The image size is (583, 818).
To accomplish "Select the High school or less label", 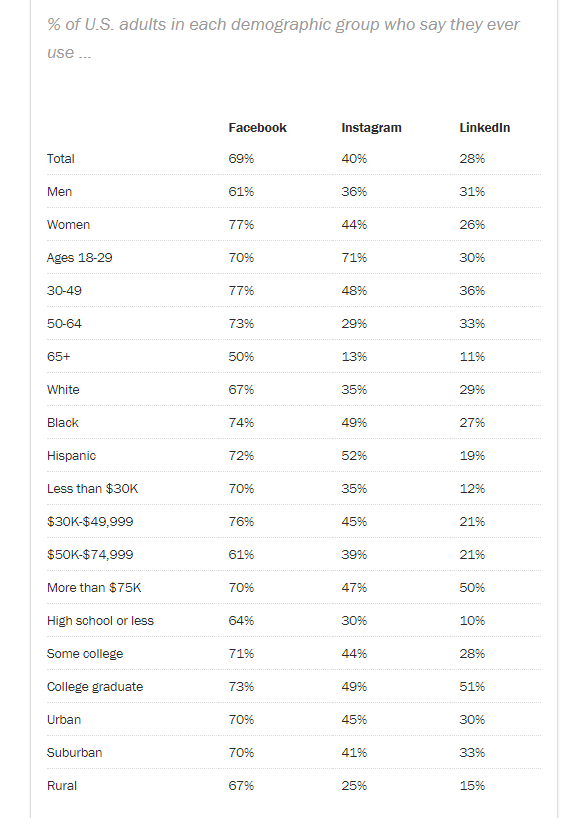I will (x=100, y=621).
